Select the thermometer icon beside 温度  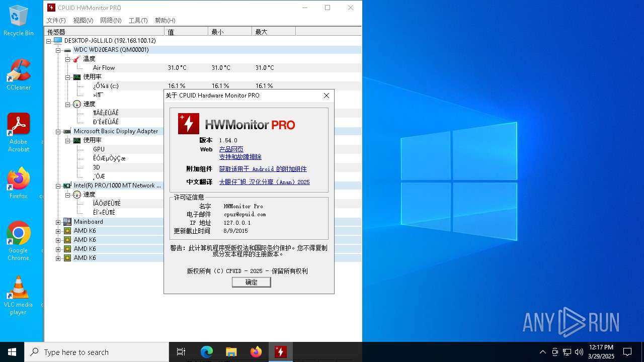coord(76,59)
